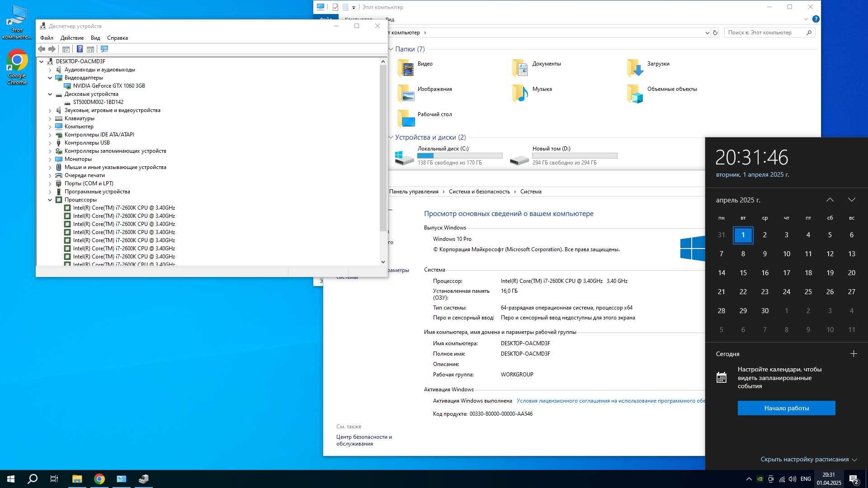This screenshot has height=488, width=868.
Task: Collapse the Видеоадаптеры category
Action: [50, 78]
